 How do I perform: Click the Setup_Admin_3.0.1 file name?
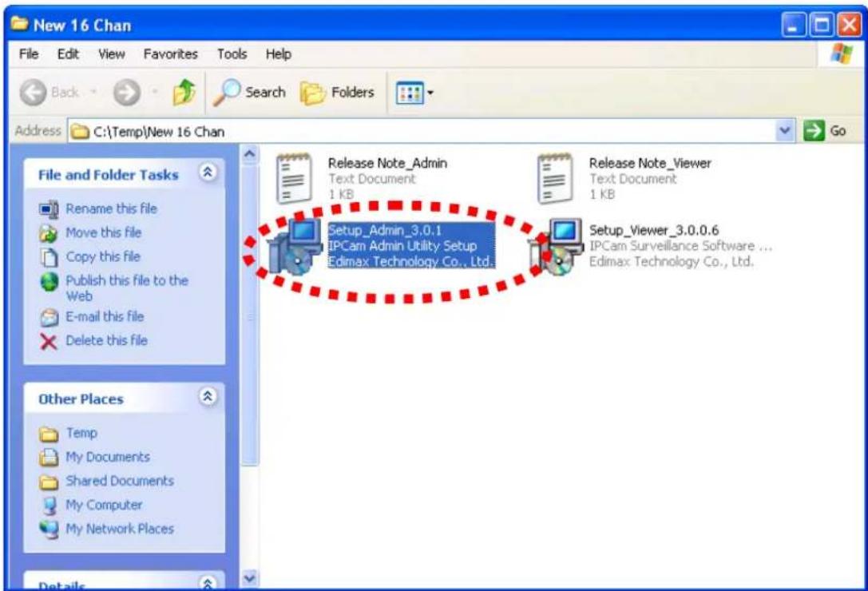385,230
